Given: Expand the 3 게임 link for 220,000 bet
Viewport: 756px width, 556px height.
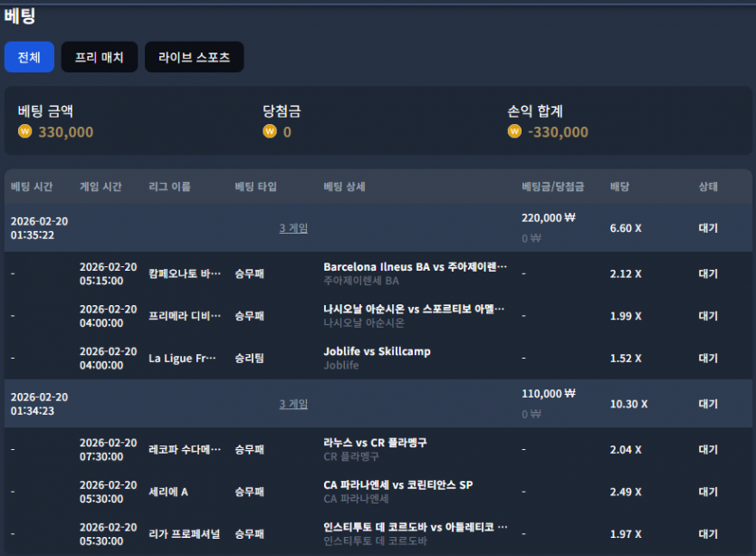Looking at the screenshot, I should (293, 228).
